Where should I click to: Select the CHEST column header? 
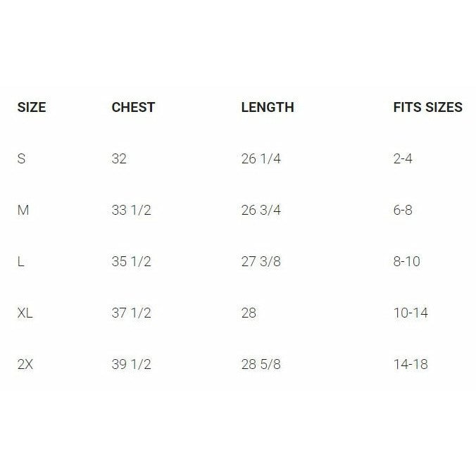(x=133, y=108)
